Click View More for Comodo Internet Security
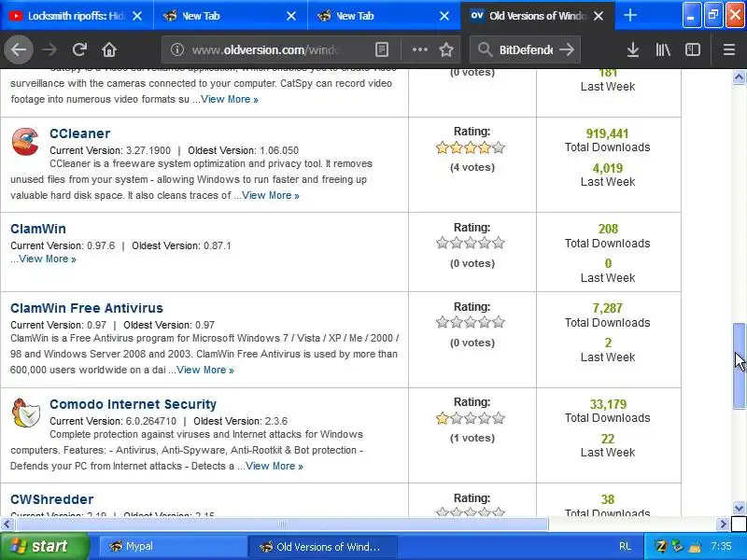The height and width of the screenshot is (560, 747). coord(275,466)
